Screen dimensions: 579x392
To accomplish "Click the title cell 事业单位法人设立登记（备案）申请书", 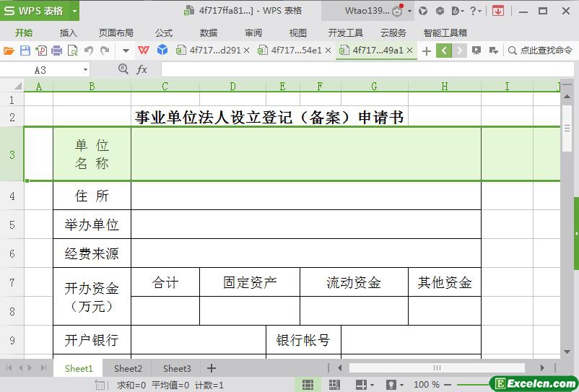I will [269, 118].
